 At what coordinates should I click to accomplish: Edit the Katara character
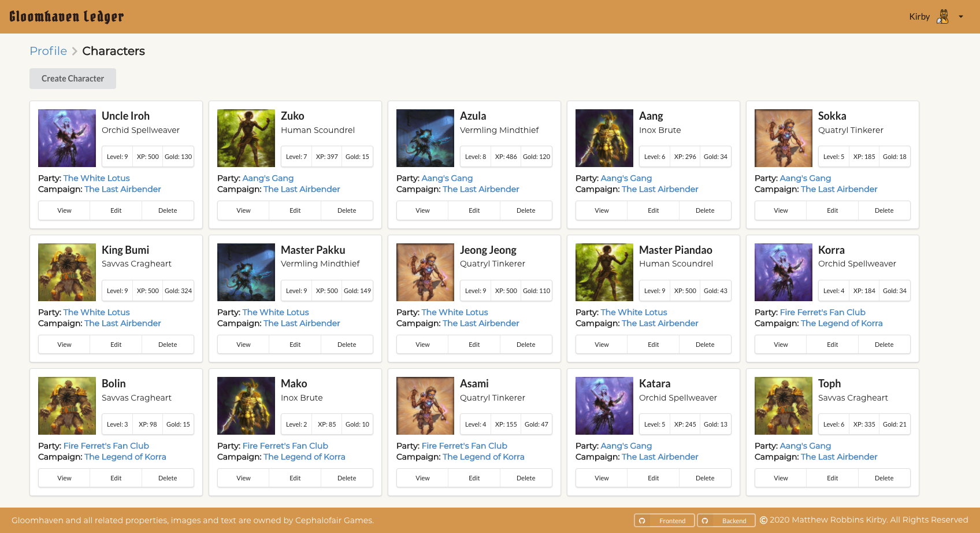[x=654, y=478]
